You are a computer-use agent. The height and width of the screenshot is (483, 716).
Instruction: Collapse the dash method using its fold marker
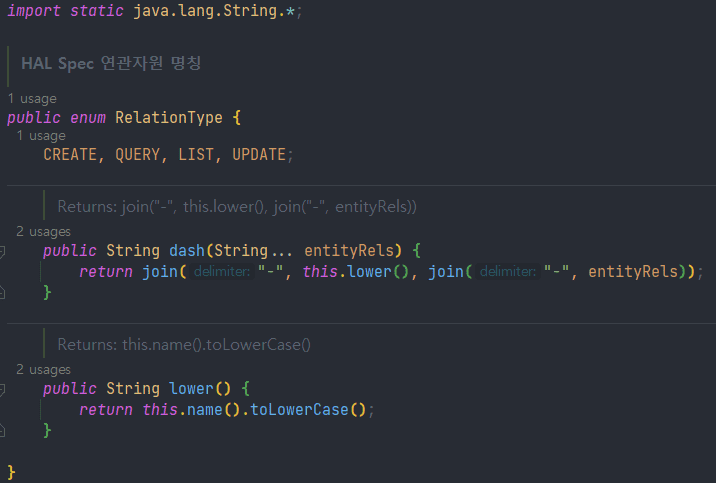click(2, 251)
